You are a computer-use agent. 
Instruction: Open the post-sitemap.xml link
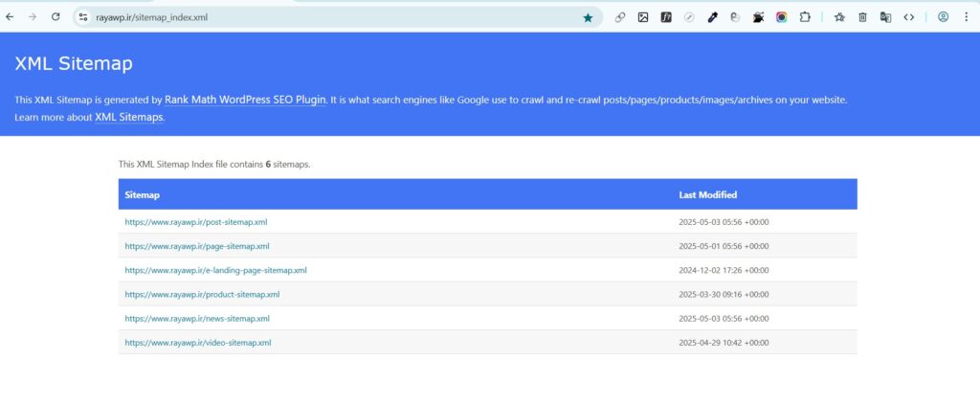195,222
